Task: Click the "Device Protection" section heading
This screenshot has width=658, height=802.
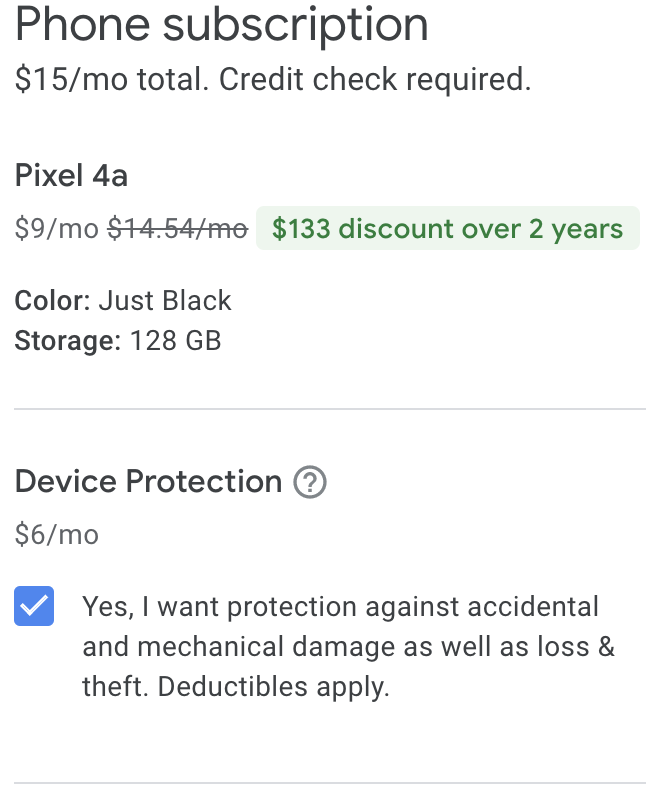Action: coord(148,482)
